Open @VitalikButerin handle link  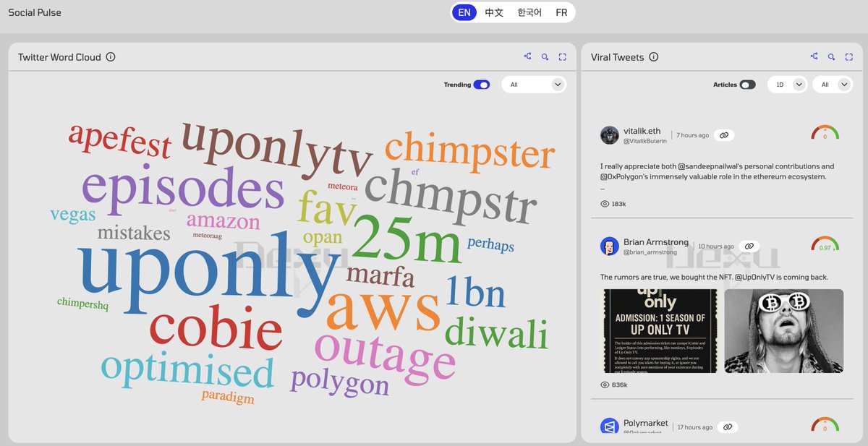(x=644, y=142)
